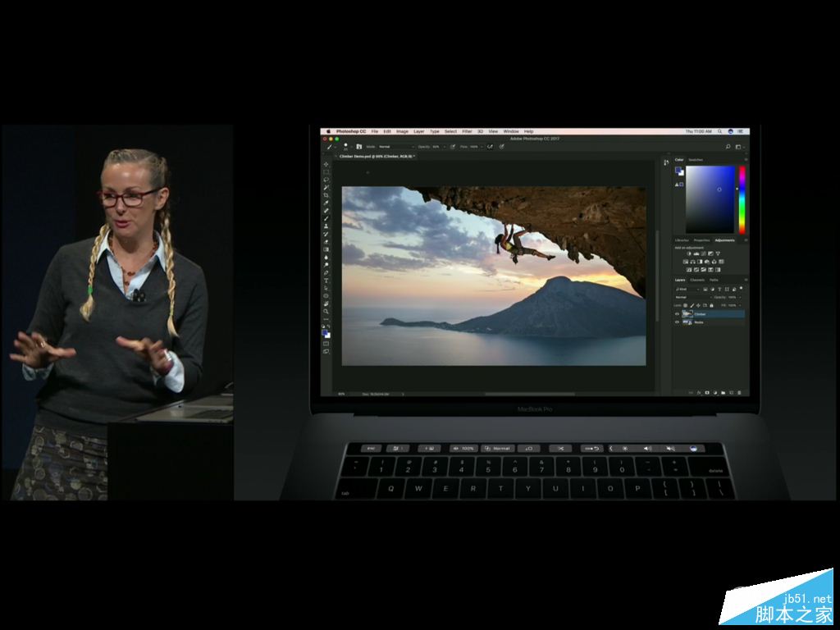The width and height of the screenshot is (840, 630).
Task: Toggle lock all padlock icon
Action: pyautogui.click(x=711, y=305)
